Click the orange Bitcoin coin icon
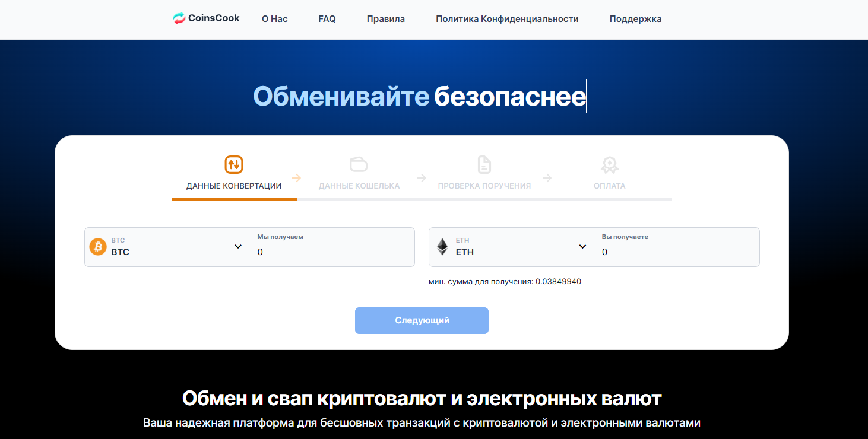The image size is (868, 439). (98, 247)
